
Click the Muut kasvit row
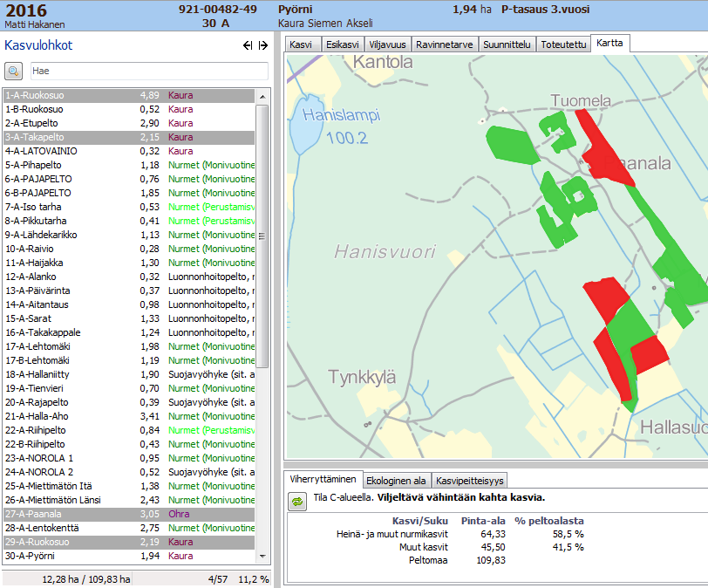click(x=492, y=547)
